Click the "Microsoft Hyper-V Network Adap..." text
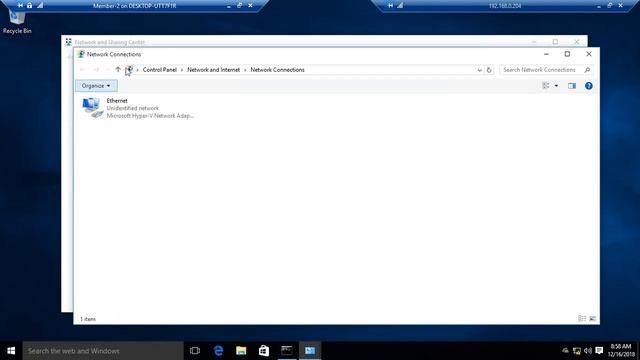Image resolution: width=640 pixels, height=360 pixels. point(150,116)
